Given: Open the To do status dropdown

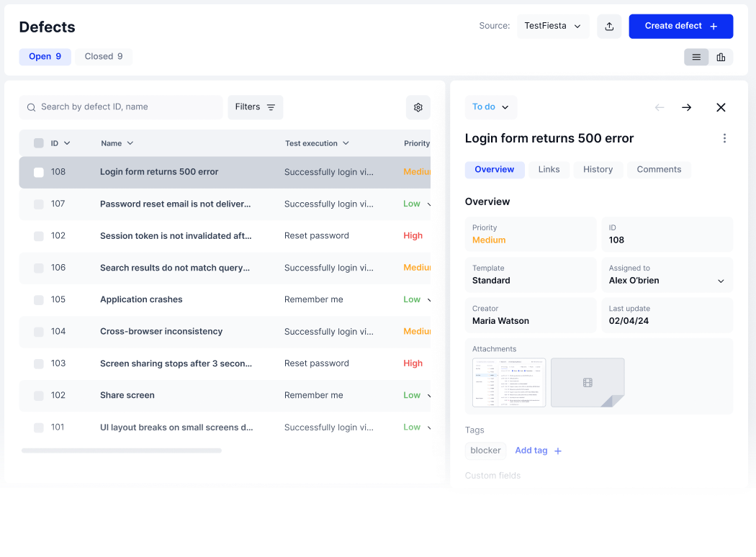Looking at the screenshot, I should (x=491, y=107).
